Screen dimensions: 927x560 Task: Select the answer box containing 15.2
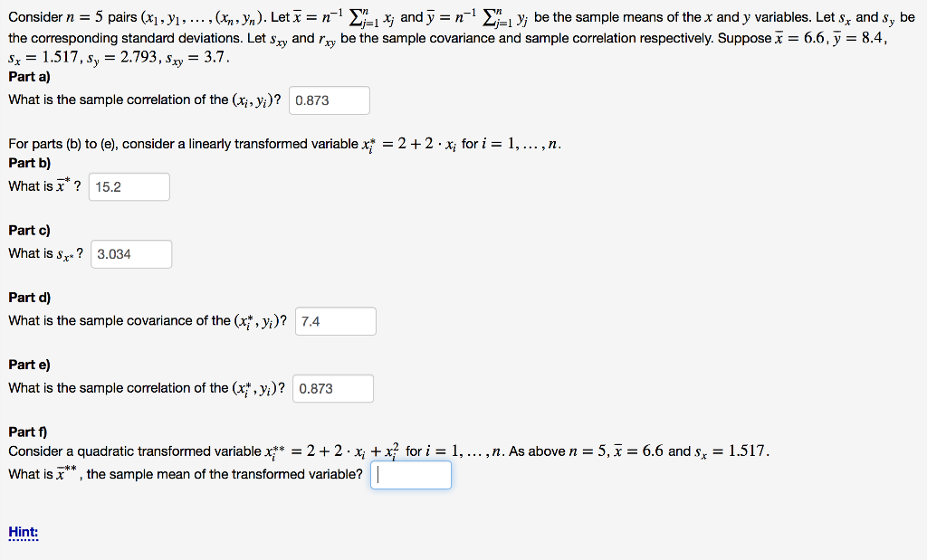tap(129, 186)
